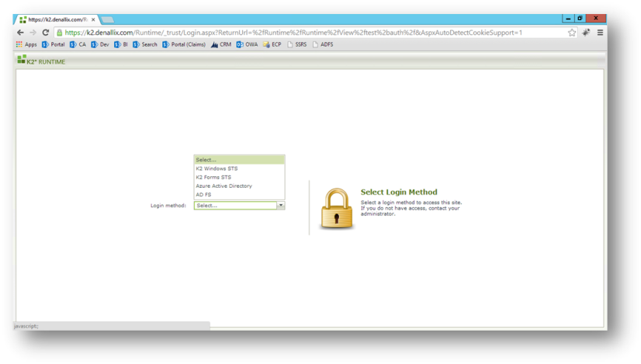
Task: Choose Azure Active Directory login method
Action: (239, 185)
